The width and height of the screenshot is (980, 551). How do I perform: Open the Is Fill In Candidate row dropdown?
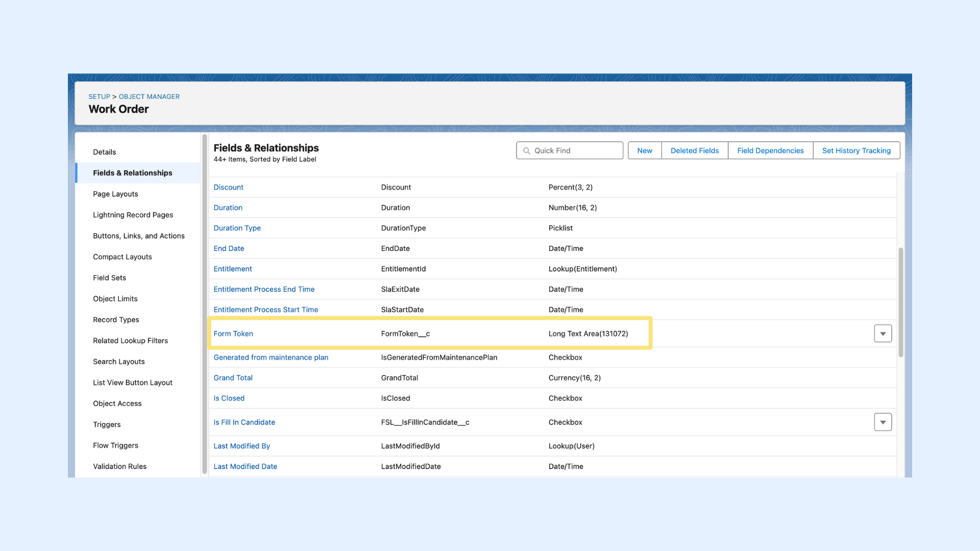tap(883, 422)
